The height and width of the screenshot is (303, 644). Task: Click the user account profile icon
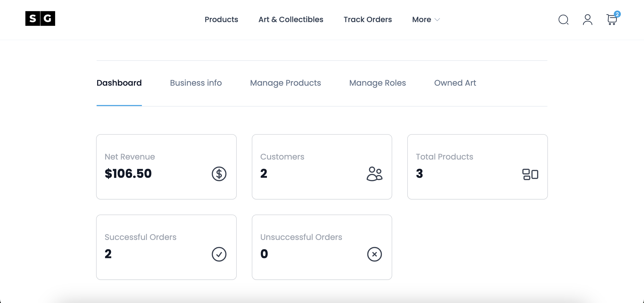(587, 20)
